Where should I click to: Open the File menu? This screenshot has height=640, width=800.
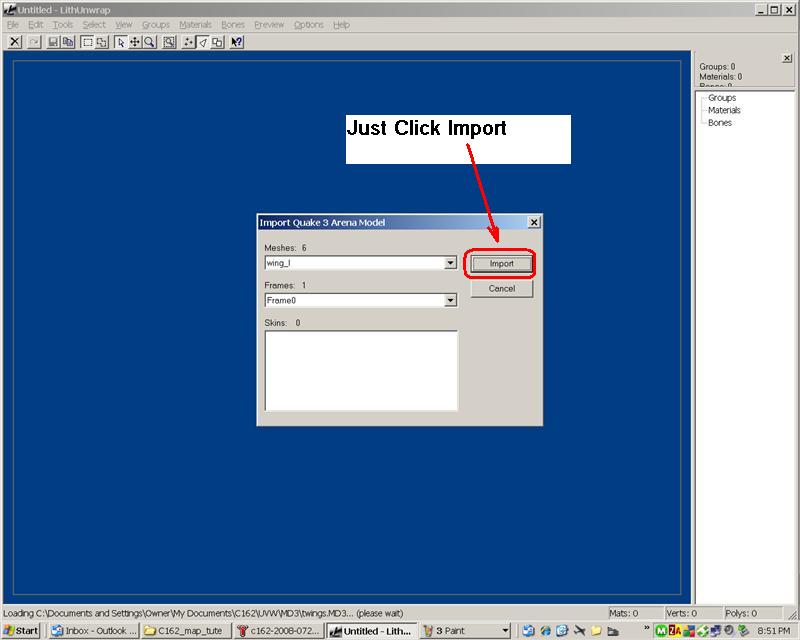pyautogui.click(x=13, y=24)
